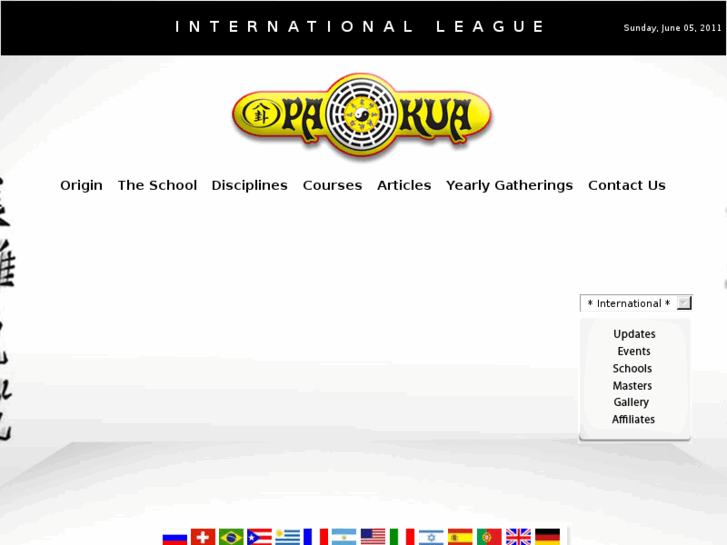This screenshot has height=545, width=727.
Task: Open the International country dropdown
Action: [636, 303]
